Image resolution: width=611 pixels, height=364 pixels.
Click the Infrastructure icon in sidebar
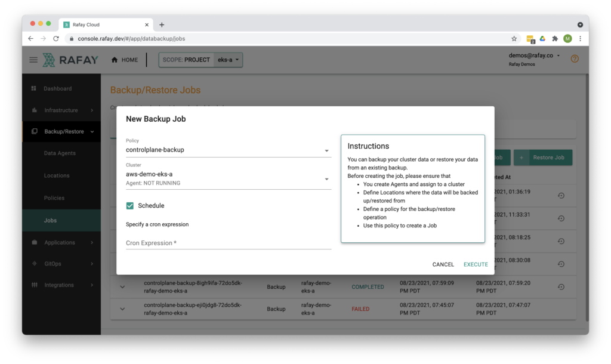tap(34, 110)
